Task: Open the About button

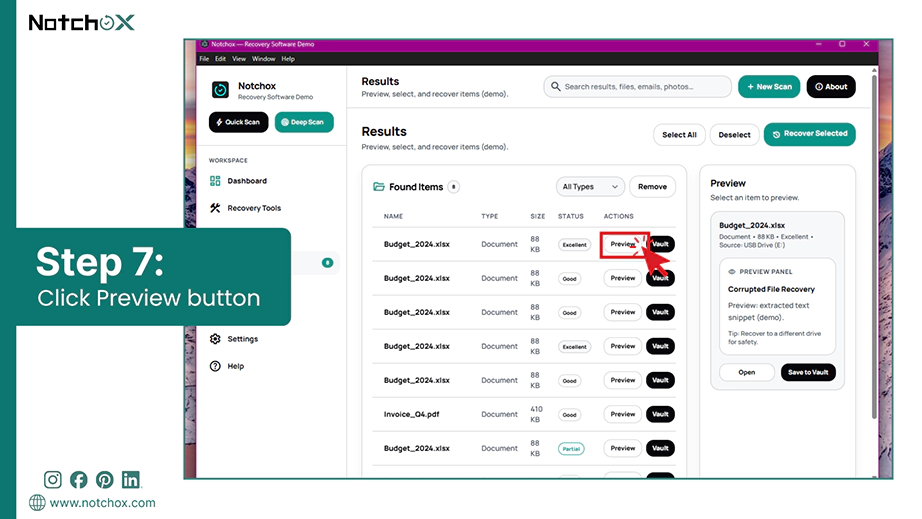Action: 831,86
